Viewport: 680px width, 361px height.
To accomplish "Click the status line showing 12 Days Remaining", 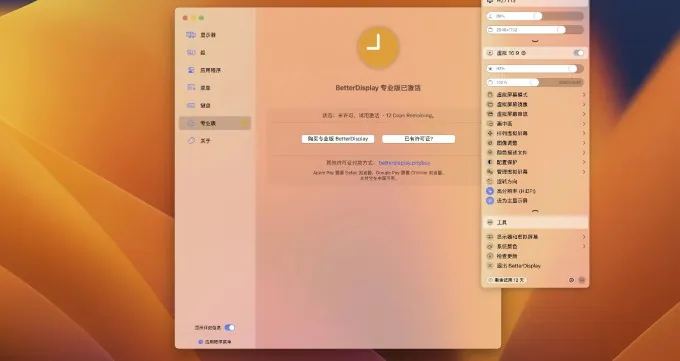I will click(378, 115).
